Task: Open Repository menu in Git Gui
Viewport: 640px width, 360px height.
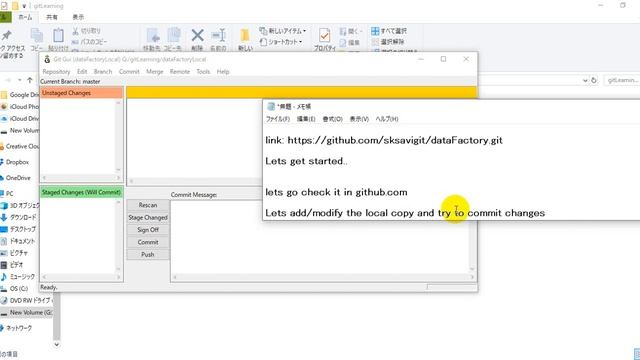Action: [x=56, y=71]
